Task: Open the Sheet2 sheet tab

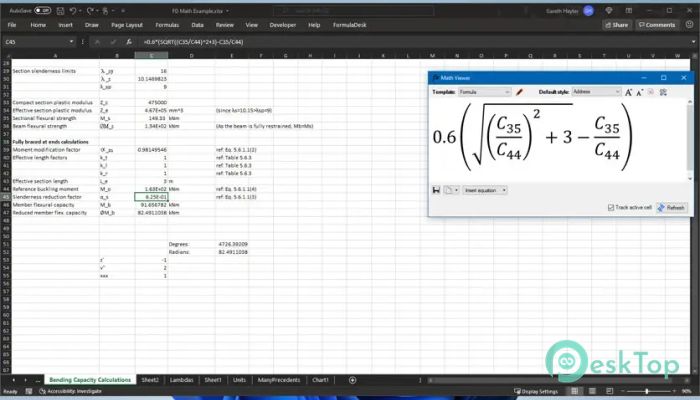Action: (150, 380)
